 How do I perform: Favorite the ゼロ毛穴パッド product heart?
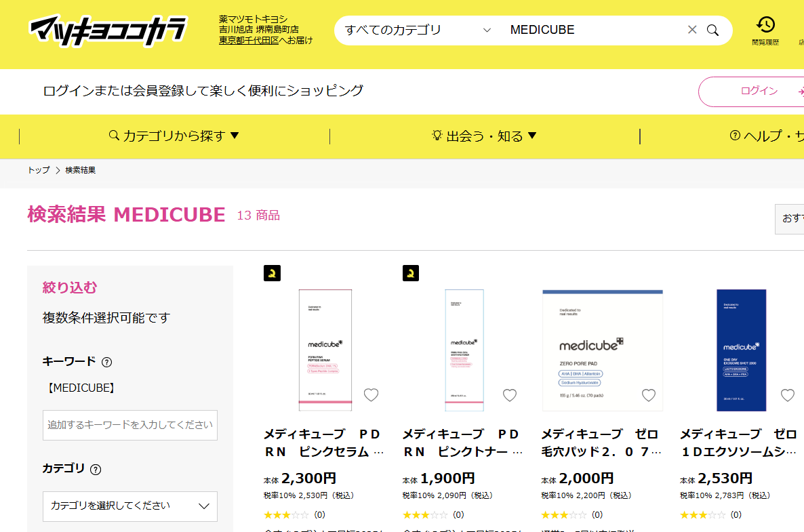(x=649, y=394)
